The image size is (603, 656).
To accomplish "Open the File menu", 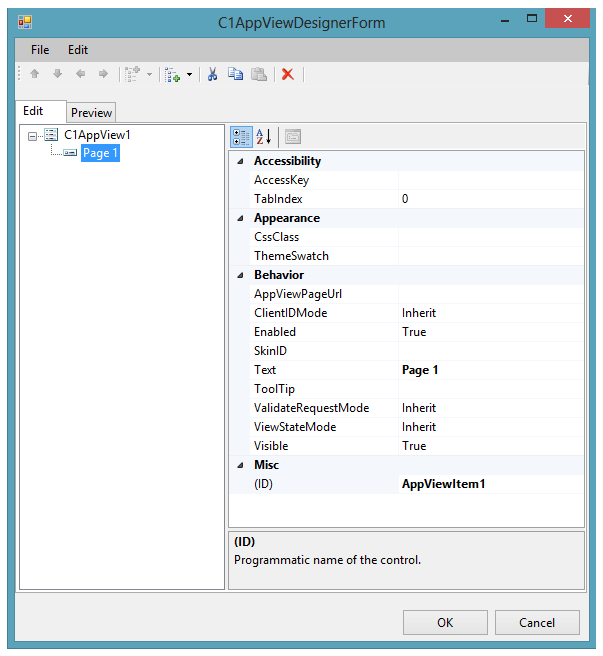I will pos(40,50).
